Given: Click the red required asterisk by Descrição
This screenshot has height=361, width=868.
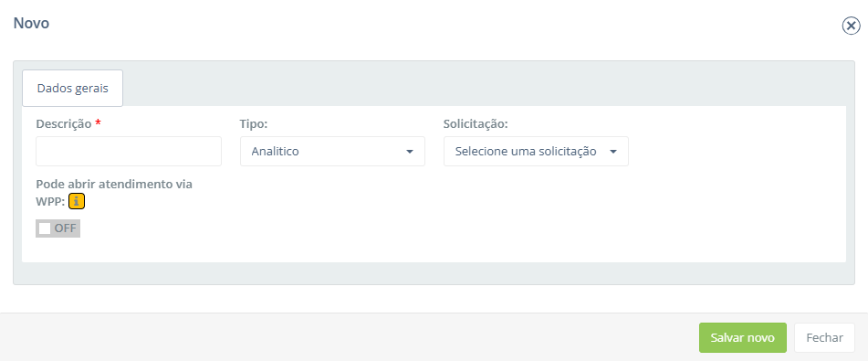Looking at the screenshot, I should [x=98, y=122].
